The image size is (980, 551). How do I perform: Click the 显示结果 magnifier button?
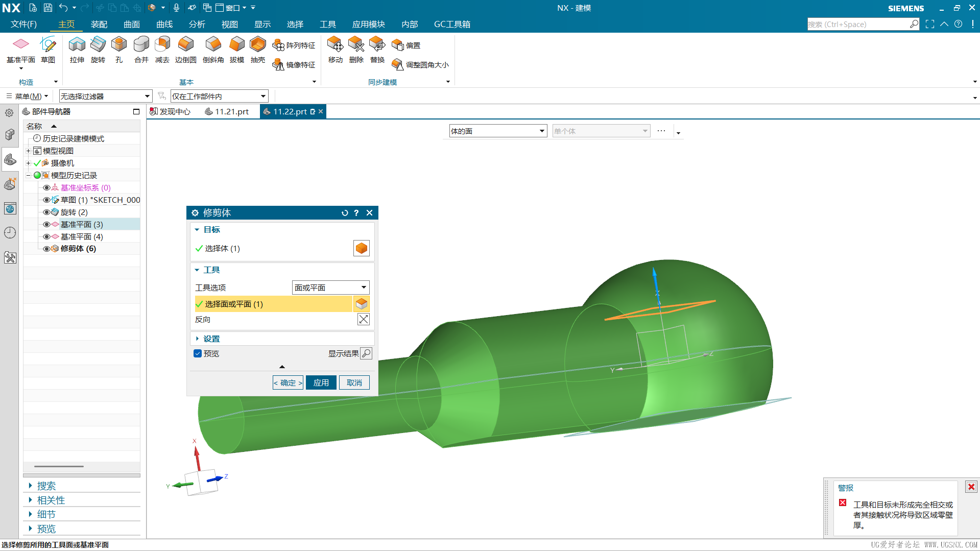[366, 353]
